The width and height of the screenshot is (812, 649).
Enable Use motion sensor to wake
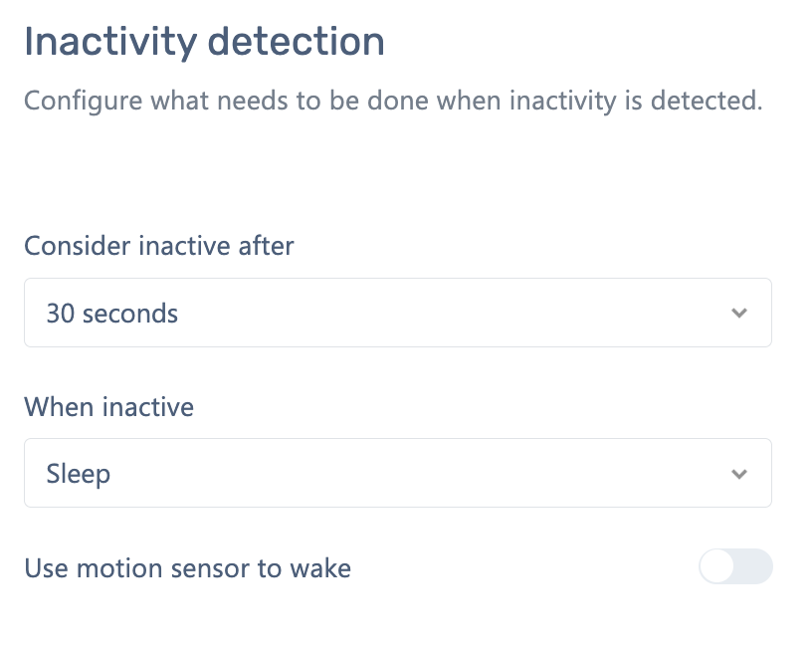point(735,567)
